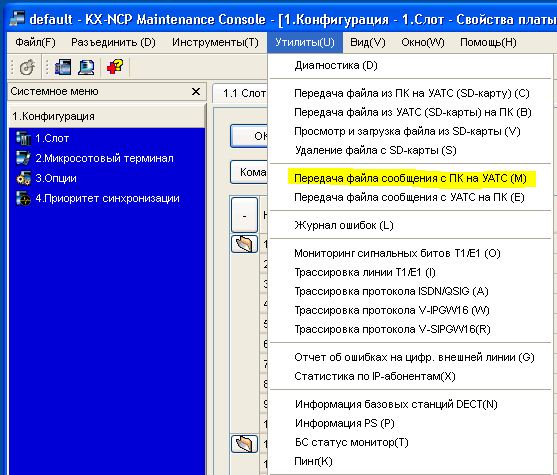Open Журнал ошибок (L)

click(x=410, y=225)
